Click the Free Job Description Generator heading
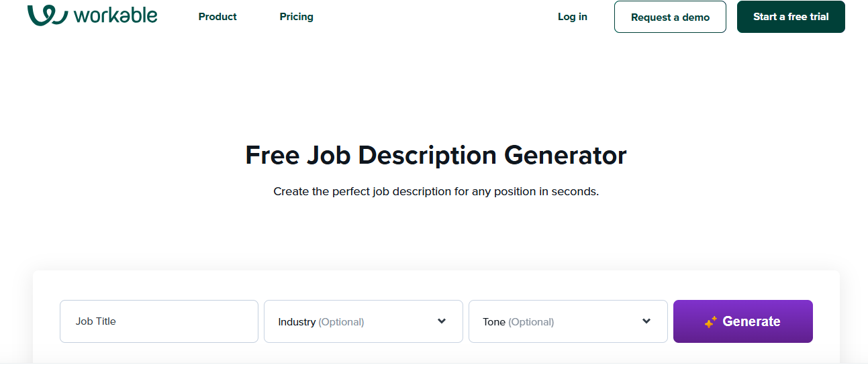868x365 pixels. pos(436,155)
